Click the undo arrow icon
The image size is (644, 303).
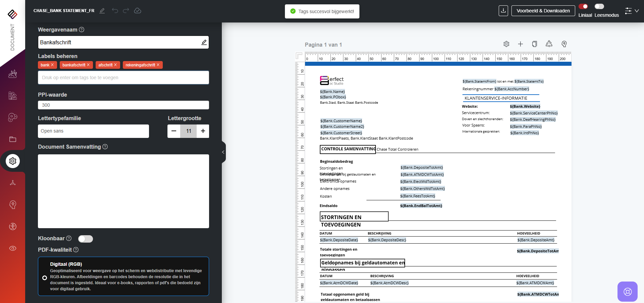[x=115, y=11]
